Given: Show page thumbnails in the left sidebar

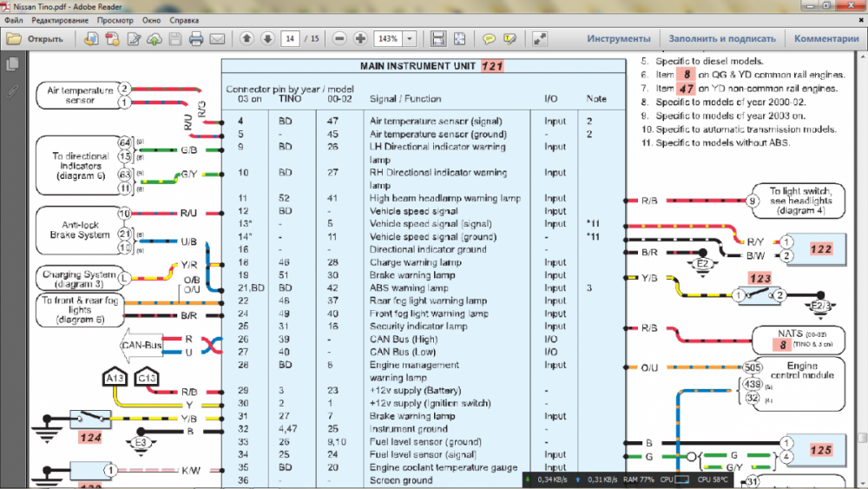Looking at the screenshot, I should coord(12,64).
